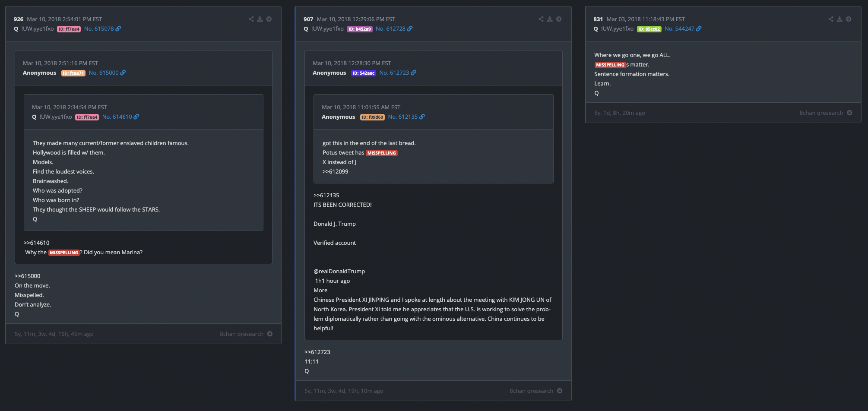The width and height of the screenshot is (868, 411).
Task: Click '11:11' line in post 907
Action: click(x=311, y=361)
